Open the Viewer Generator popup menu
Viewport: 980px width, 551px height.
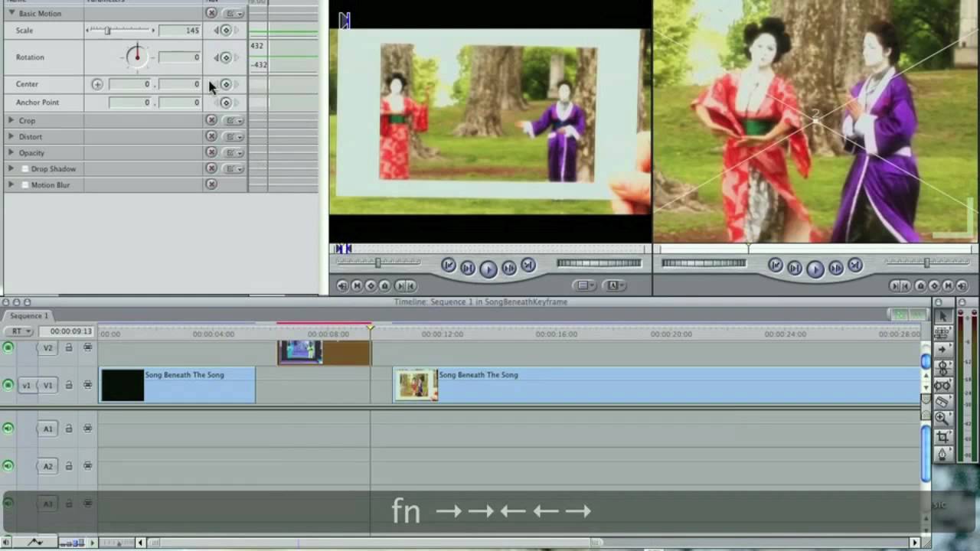(x=613, y=285)
